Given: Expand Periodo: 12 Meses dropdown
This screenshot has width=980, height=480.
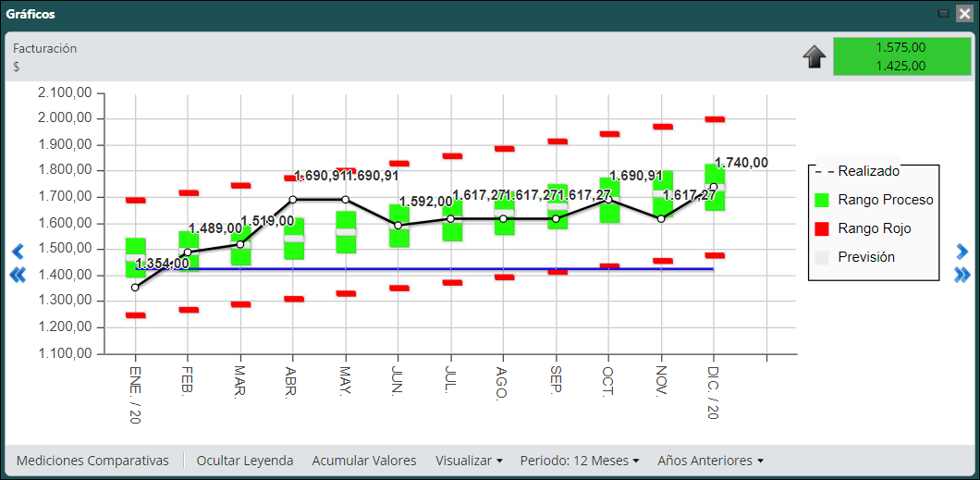Looking at the screenshot, I should pyautogui.click(x=580, y=461).
